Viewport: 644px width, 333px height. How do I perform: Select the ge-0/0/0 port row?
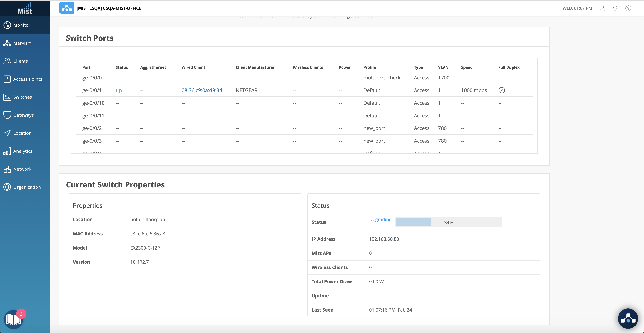pyautogui.click(x=92, y=78)
